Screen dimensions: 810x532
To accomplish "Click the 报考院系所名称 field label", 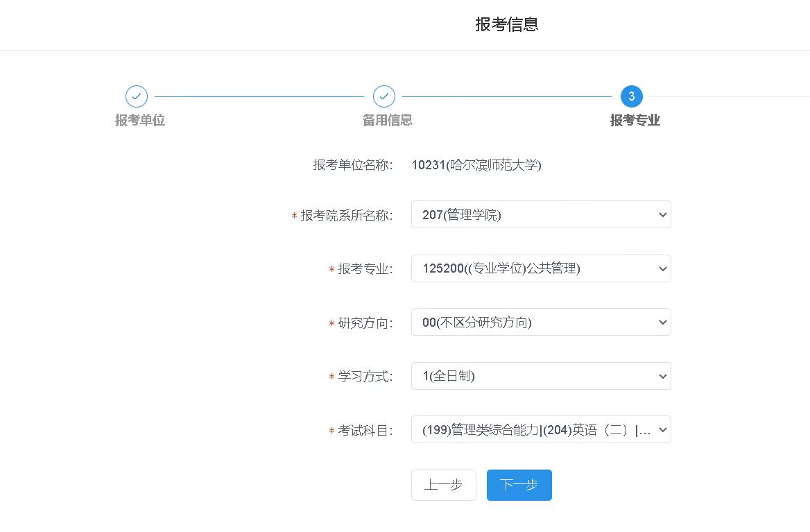I will (346, 216).
